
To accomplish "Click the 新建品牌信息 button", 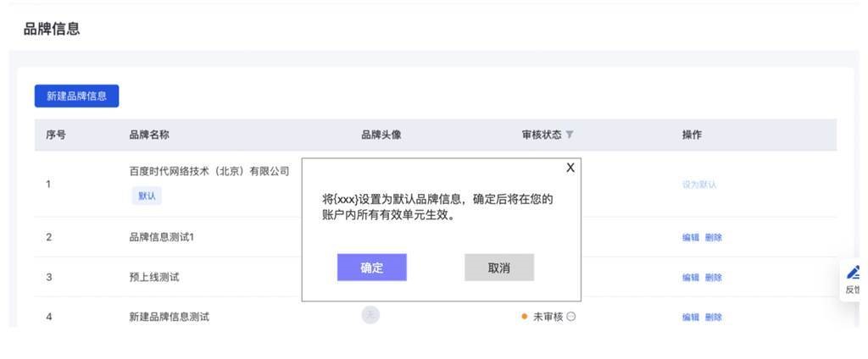I will click(x=76, y=96).
